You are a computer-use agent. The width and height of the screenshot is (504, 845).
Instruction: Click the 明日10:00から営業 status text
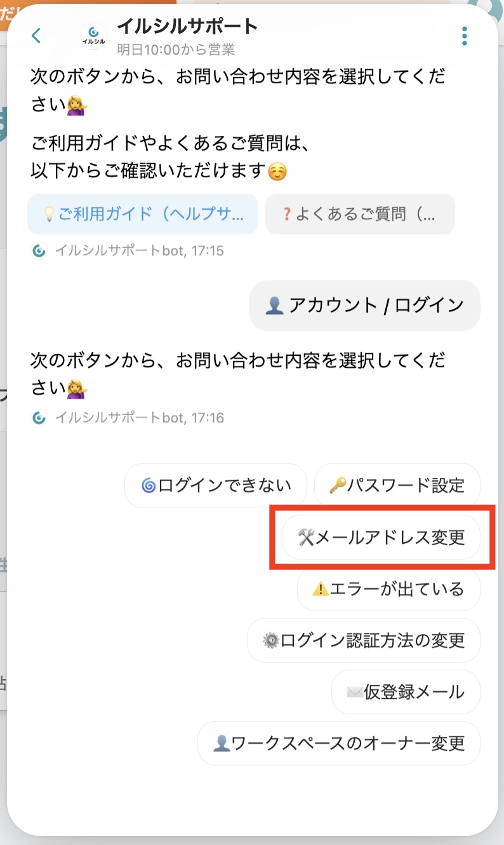tap(176, 50)
